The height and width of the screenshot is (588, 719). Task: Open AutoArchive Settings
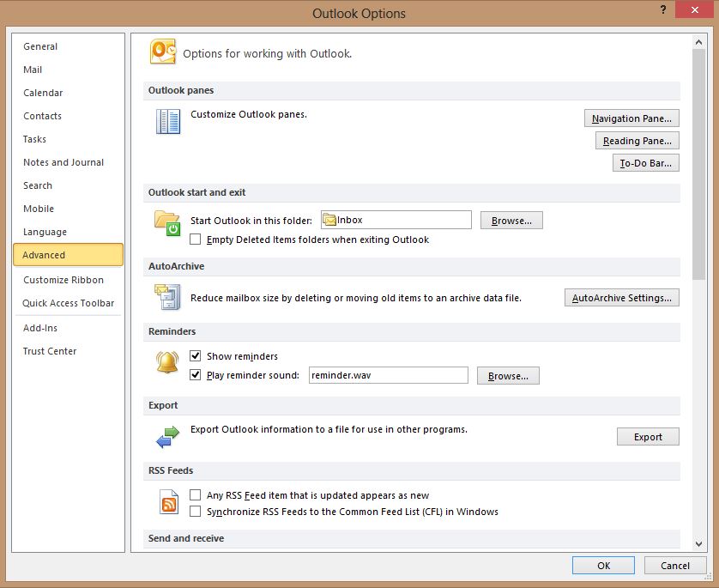(622, 298)
